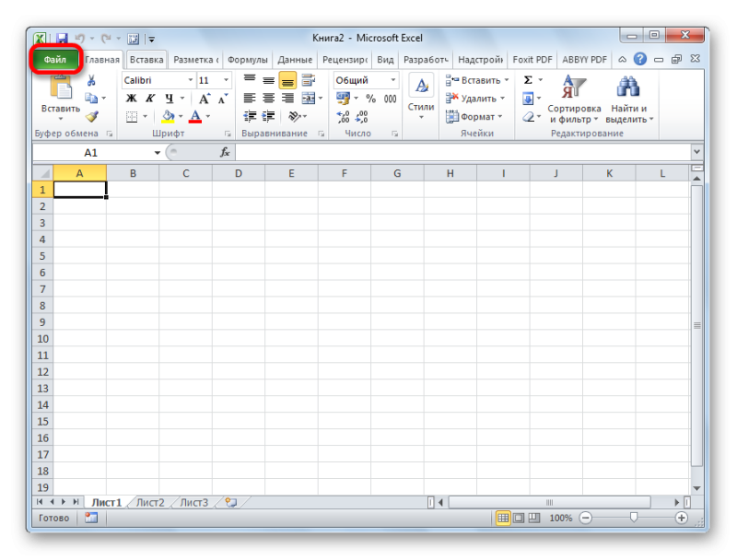Toggle underline formatting (Ч)
This screenshot has width=737, height=560.
[x=170, y=99]
